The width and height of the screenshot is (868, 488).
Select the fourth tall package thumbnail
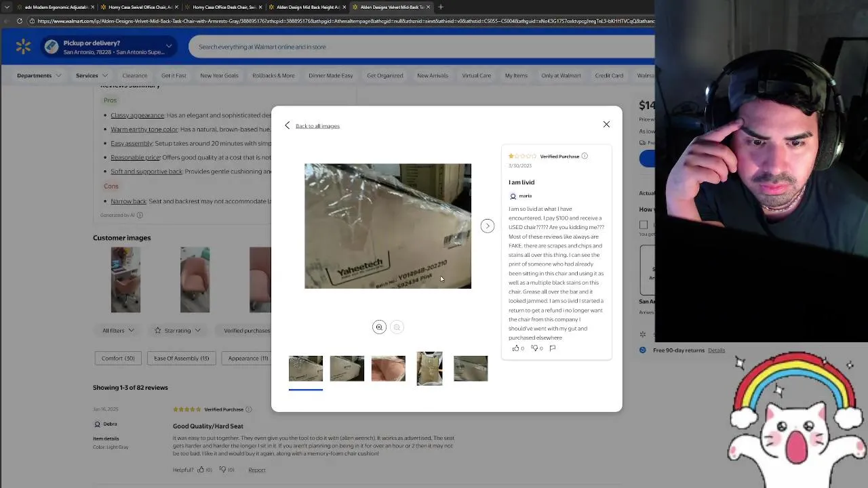(x=429, y=368)
